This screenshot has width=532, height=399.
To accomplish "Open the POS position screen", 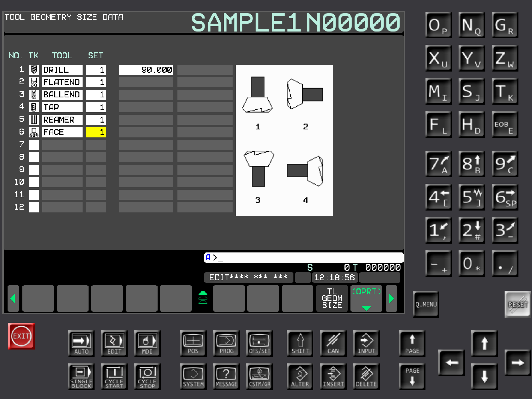I will [x=193, y=344].
